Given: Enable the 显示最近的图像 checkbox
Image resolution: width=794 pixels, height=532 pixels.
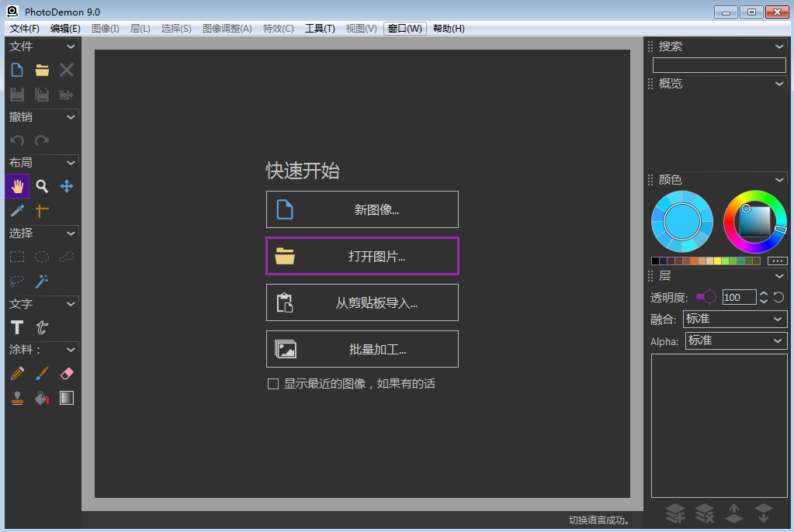Looking at the screenshot, I should pos(272,383).
